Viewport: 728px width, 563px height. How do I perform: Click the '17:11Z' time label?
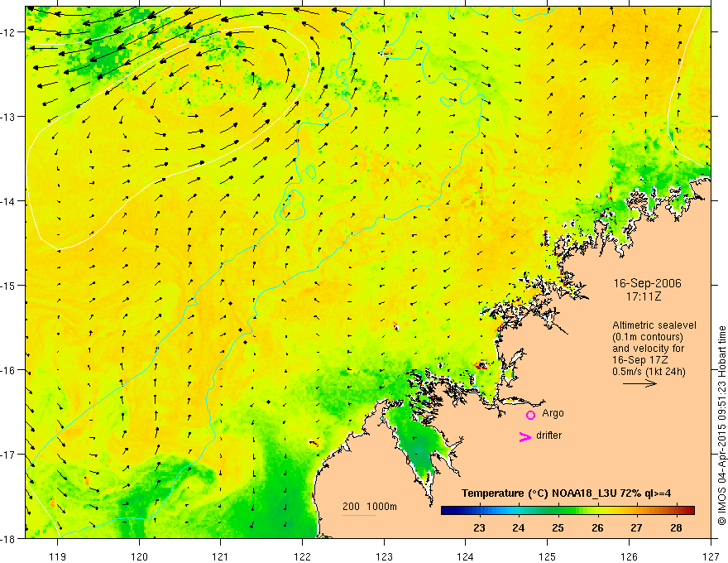643,296
